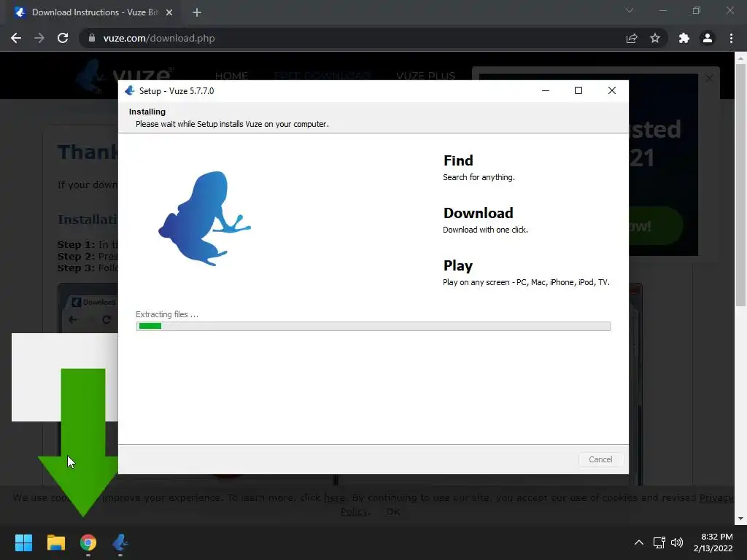Image resolution: width=747 pixels, height=560 pixels.
Task: Click the Cancel button in Setup
Action: click(600, 459)
